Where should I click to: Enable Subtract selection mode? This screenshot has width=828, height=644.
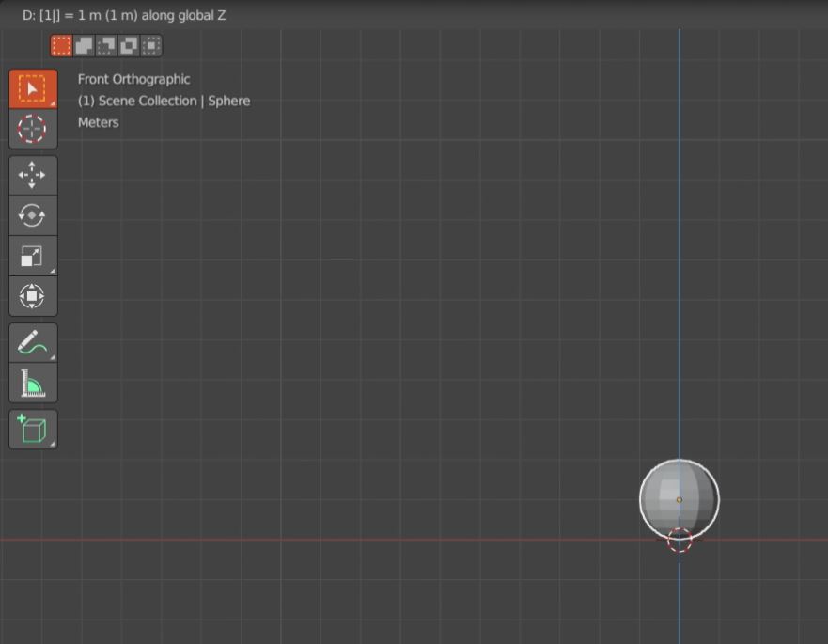105,45
